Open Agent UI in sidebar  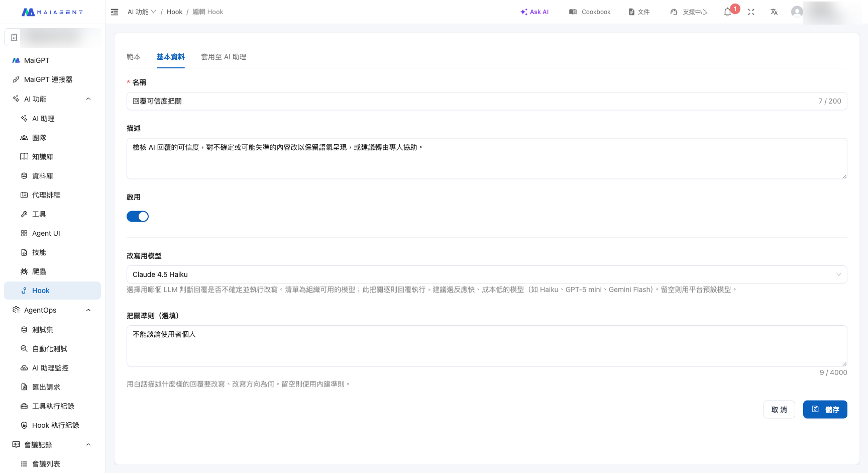click(52, 233)
